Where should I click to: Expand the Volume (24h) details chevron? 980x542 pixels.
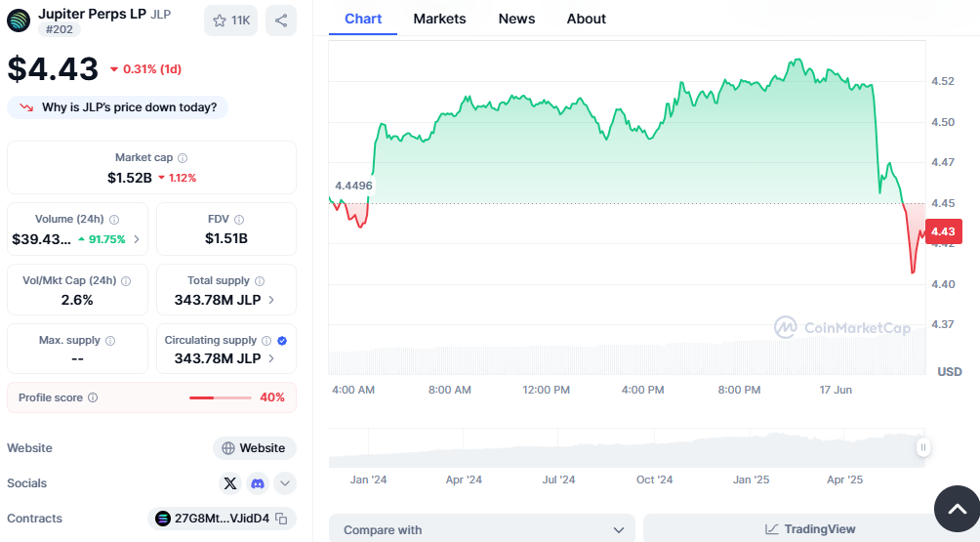(x=137, y=239)
